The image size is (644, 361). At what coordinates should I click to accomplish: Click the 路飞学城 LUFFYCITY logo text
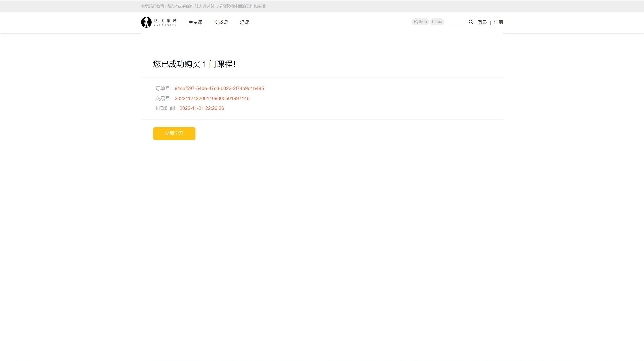[x=165, y=22]
